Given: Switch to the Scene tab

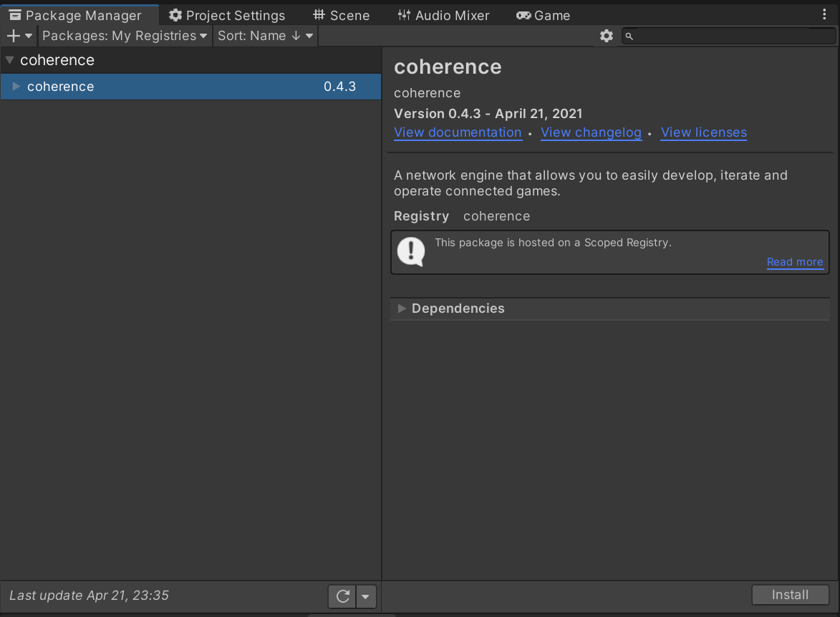Looking at the screenshot, I should point(342,16).
